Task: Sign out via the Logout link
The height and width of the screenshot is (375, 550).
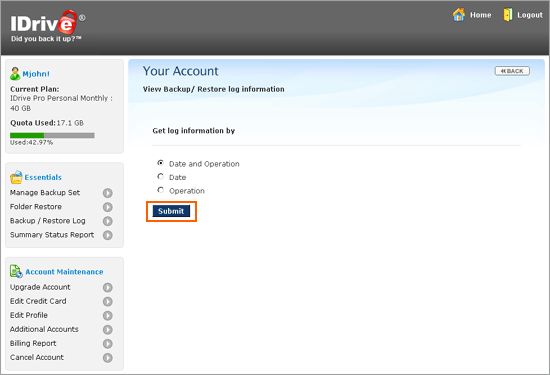Action: click(x=530, y=15)
